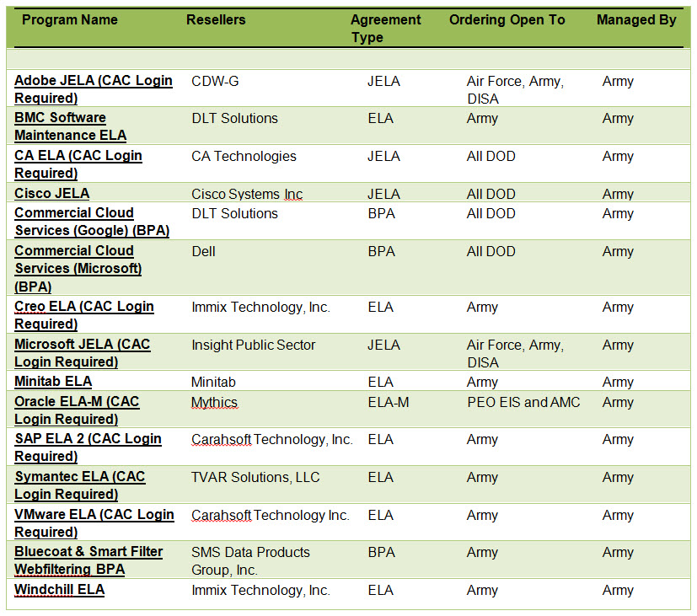Open Bluecoat & Smart Filter Webfiltering BPA link
Image resolution: width=697 pixels, height=616 pixels.
point(88,560)
